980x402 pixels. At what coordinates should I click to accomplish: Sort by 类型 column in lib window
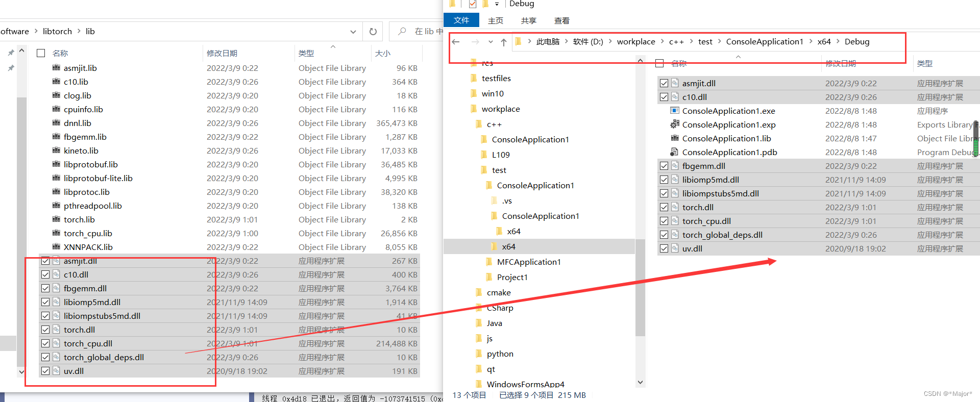pos(306,53)
